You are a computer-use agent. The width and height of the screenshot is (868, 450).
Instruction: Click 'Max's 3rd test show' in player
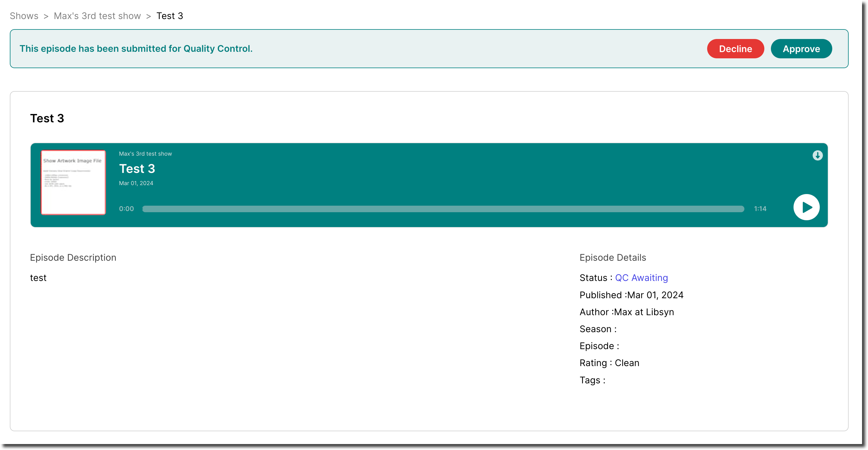(x=145, y=154)
